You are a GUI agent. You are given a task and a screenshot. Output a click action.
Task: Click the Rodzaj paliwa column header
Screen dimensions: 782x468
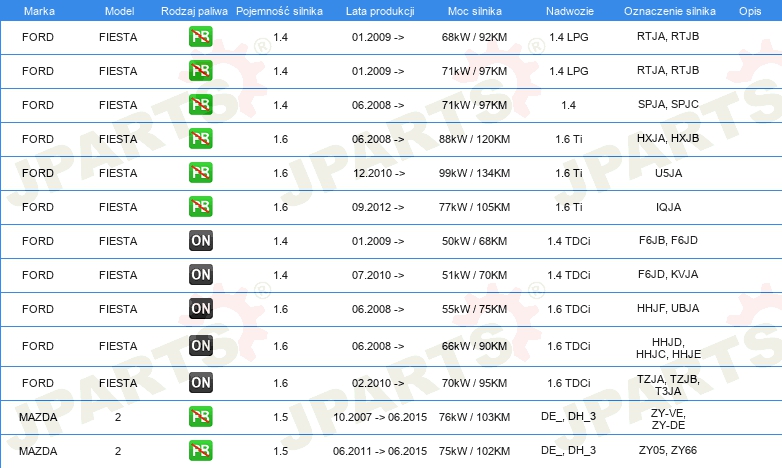tap(195, 11)
